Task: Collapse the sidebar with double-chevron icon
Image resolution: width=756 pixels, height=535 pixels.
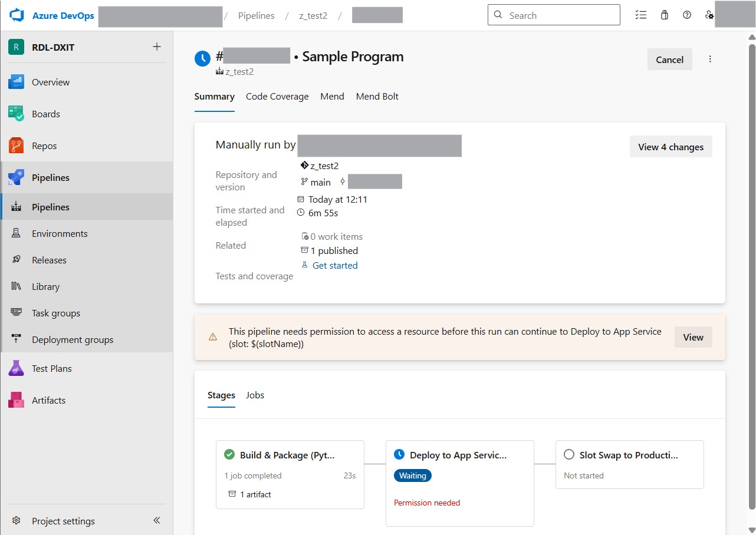Action: [x=157, y=520]
